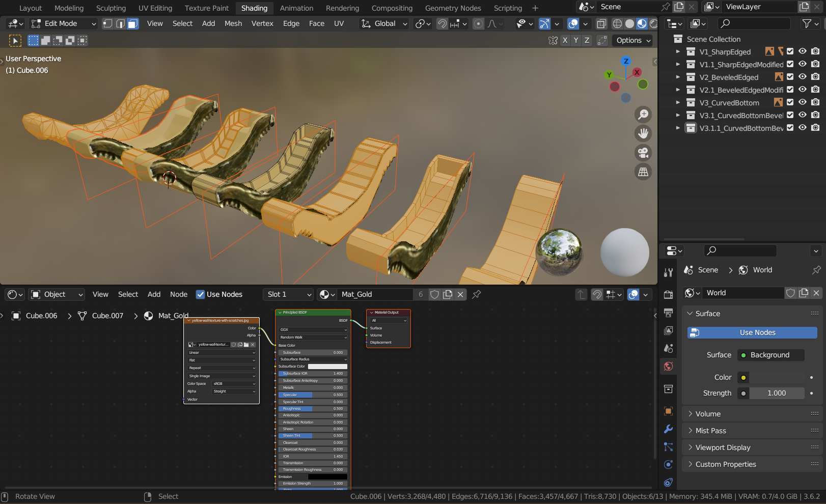Click the Cube.007 breadcrumb in shader editor
826x504 pixels.
tap(107, 316)
